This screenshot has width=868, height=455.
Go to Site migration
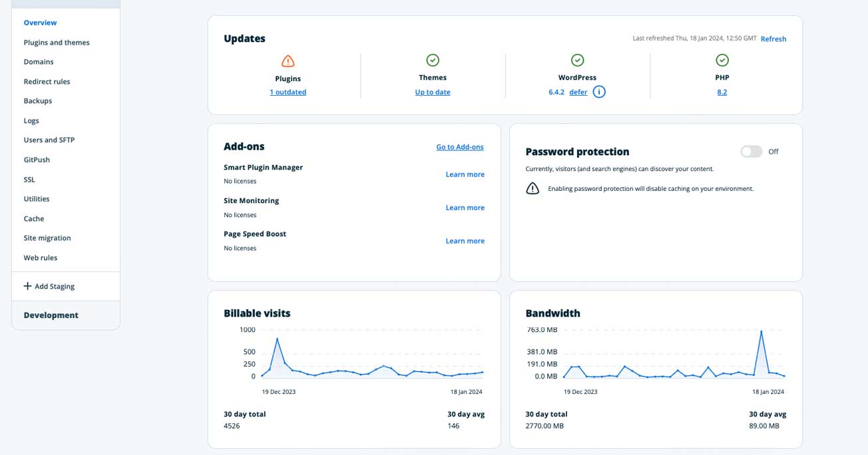pos(47,238)
